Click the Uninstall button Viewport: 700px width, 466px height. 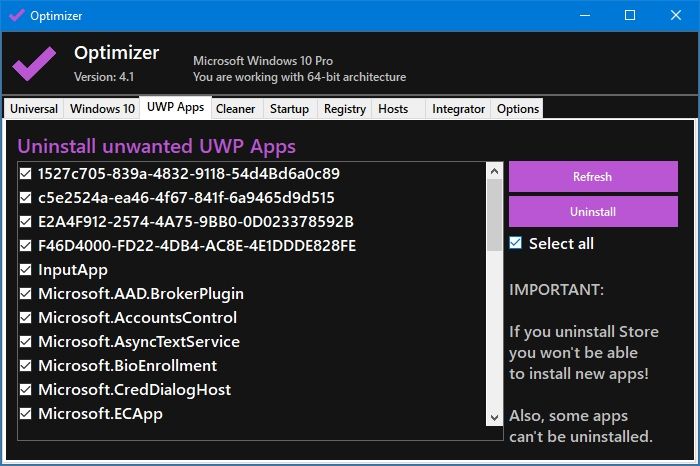click(x=593, y=212)
